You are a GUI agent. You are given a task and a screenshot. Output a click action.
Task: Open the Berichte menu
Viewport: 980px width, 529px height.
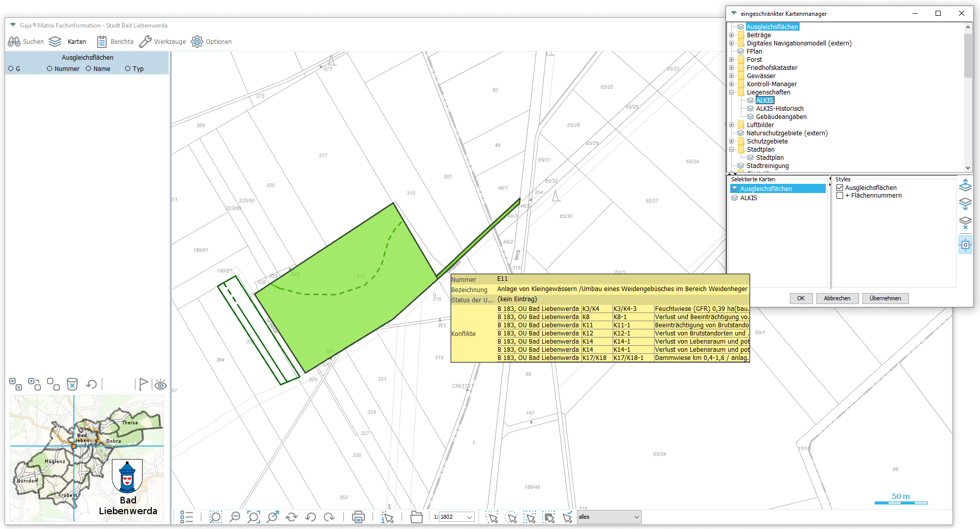[x=115, y=42]
